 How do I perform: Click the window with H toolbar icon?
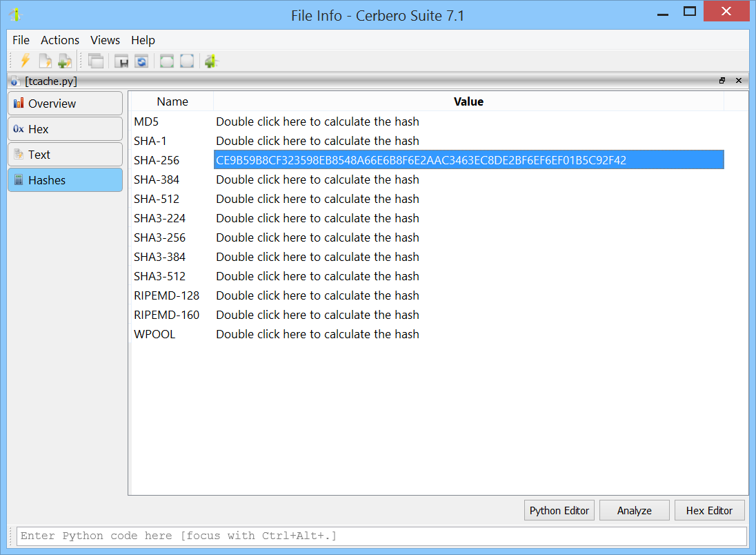coord(121,61)
